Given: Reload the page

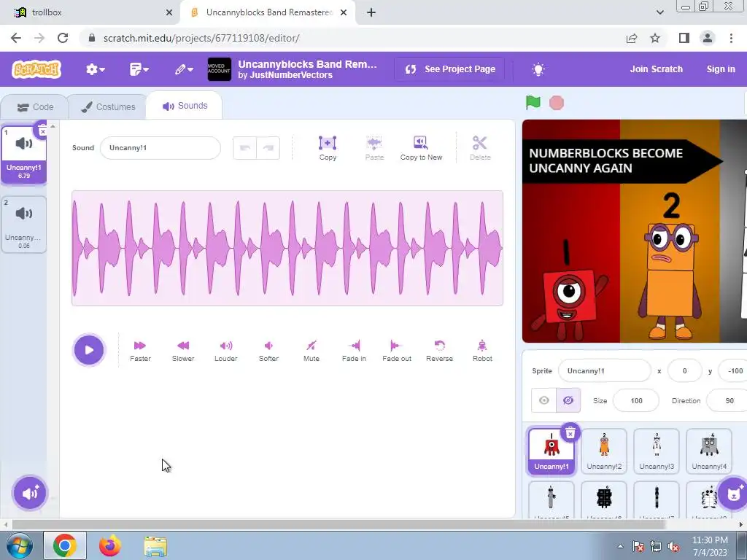Looking at the screenshot, I should pyautogui.click(x=63, y=38).
